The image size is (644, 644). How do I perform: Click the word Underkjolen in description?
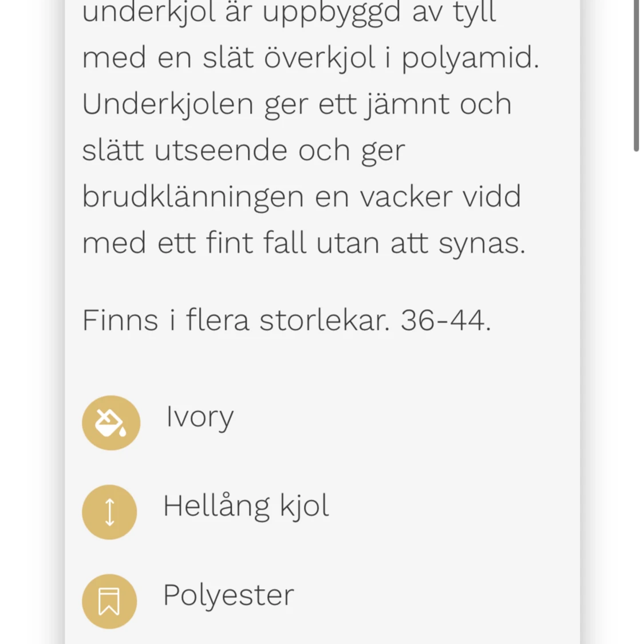(x=168, y=105)
